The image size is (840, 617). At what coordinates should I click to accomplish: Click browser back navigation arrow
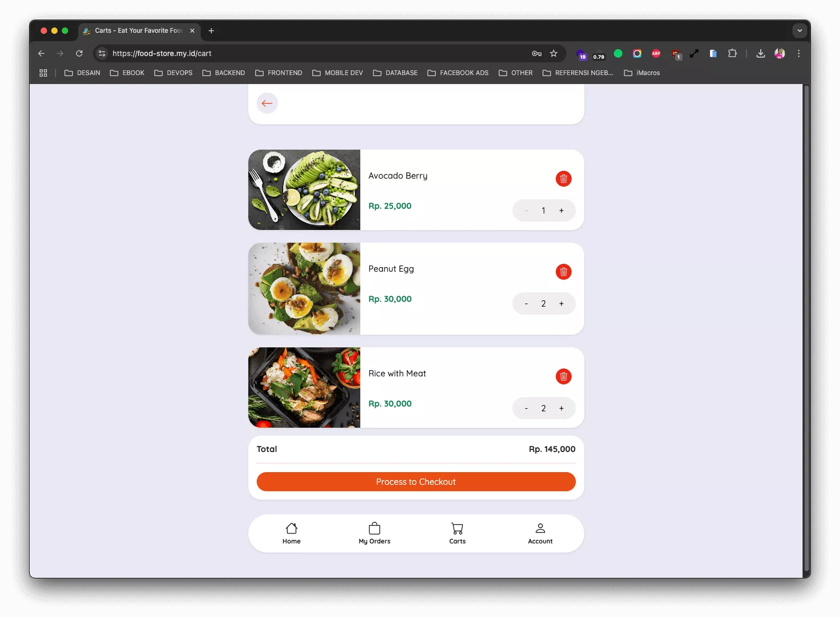click(x=41, y=53)
